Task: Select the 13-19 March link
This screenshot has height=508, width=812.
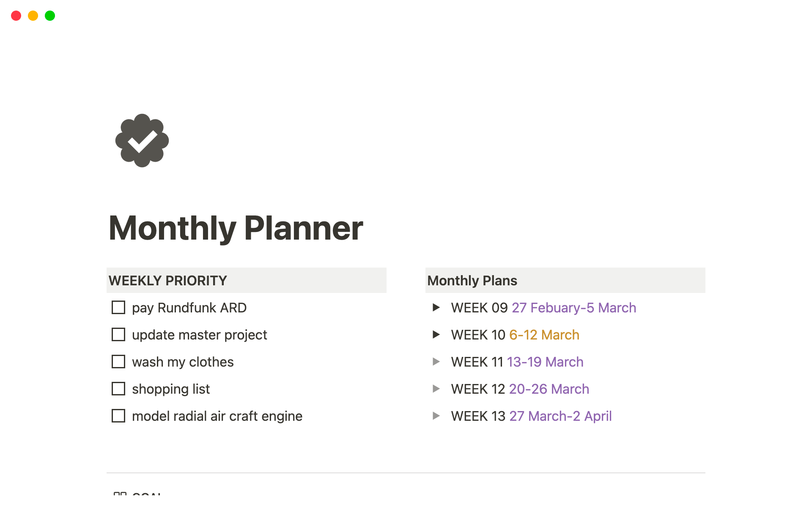Action: (545, 362)
